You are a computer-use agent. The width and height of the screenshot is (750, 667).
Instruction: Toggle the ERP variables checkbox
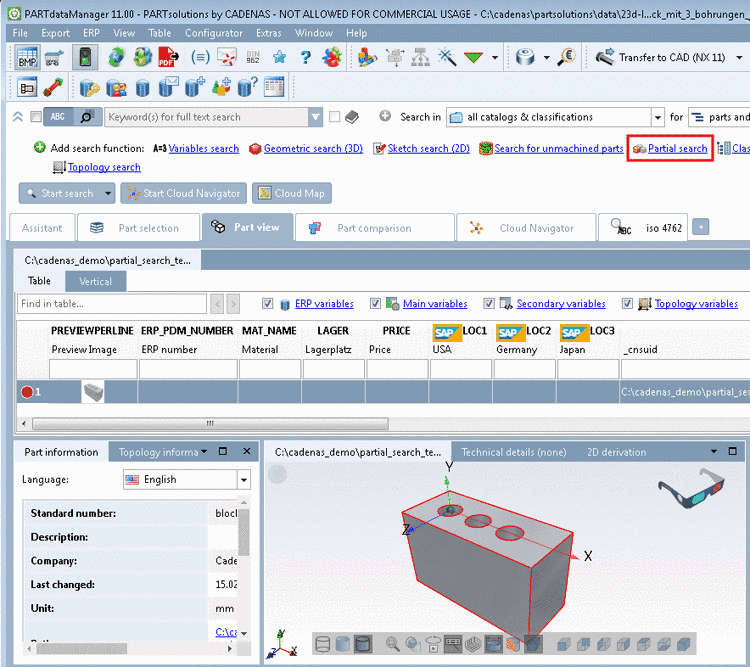click(267, 304)
